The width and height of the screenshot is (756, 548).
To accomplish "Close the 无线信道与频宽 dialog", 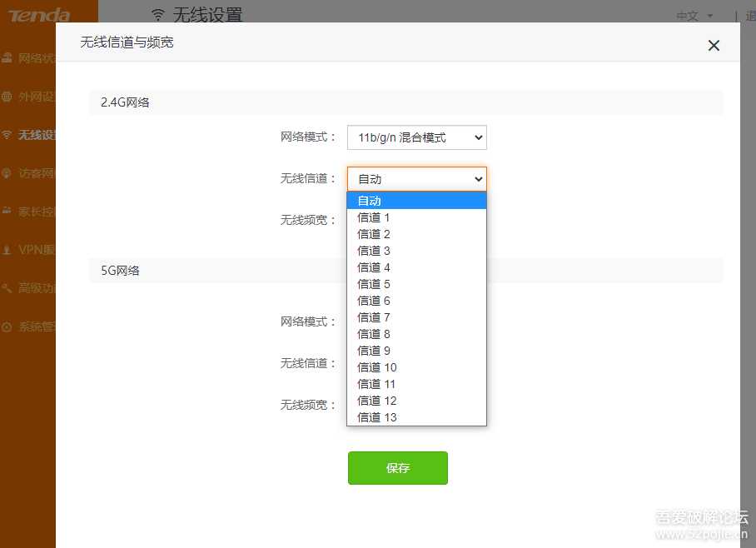I will tap(714, 46).
